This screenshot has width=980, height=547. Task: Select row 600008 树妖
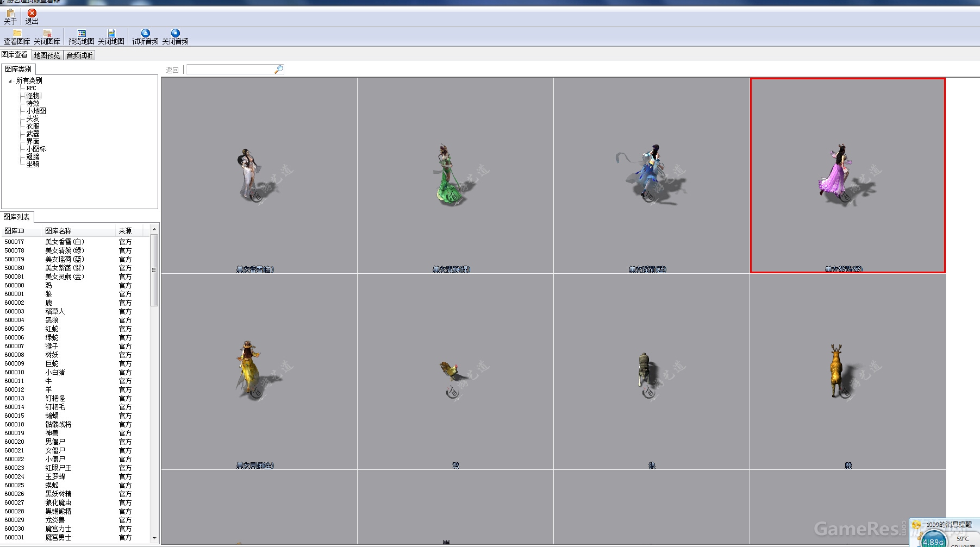click(75, 355)
